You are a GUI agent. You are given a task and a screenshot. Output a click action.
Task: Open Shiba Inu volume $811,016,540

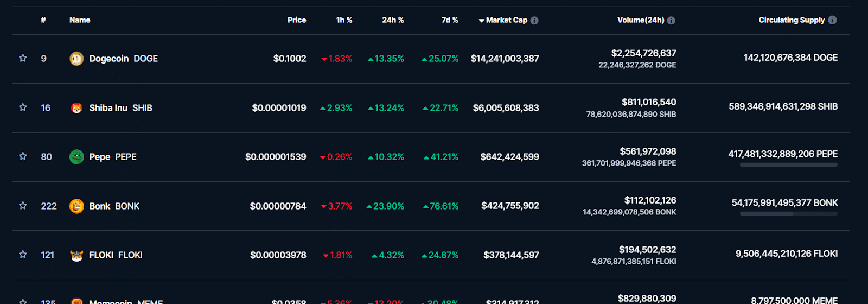(x=649, y=102)
